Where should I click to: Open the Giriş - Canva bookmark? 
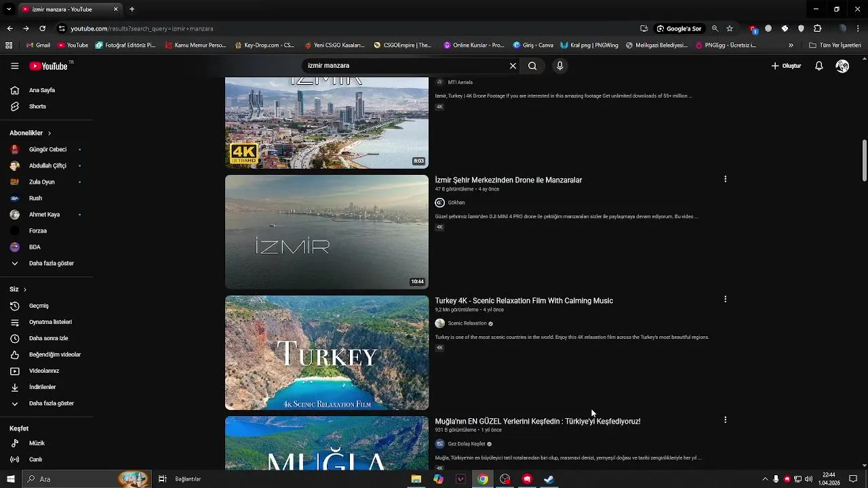pyautogui.click(x=533, y=45)
